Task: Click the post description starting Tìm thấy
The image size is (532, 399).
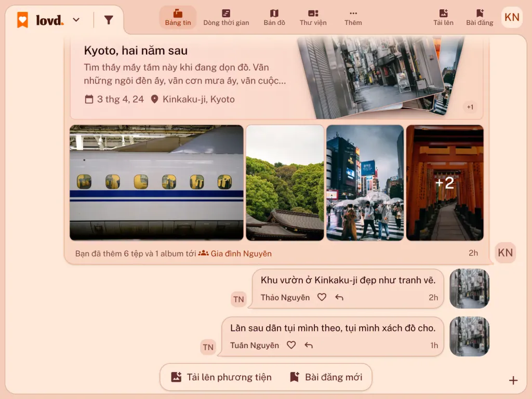Action: click(x=185, y=74)
